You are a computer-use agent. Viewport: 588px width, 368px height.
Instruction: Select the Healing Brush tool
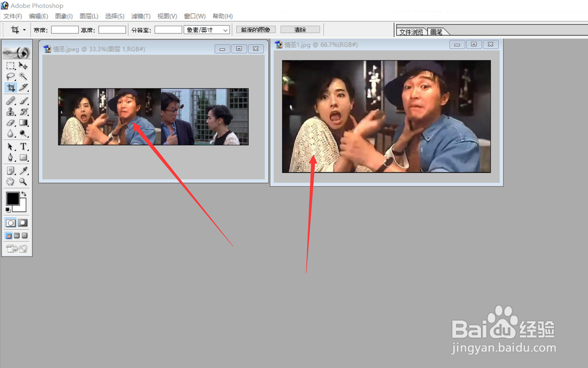[x=11, y=101]
